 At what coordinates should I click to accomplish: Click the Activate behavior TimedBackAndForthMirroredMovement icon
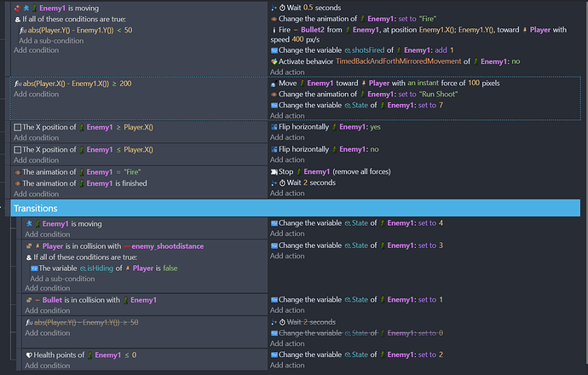(274, 62)
